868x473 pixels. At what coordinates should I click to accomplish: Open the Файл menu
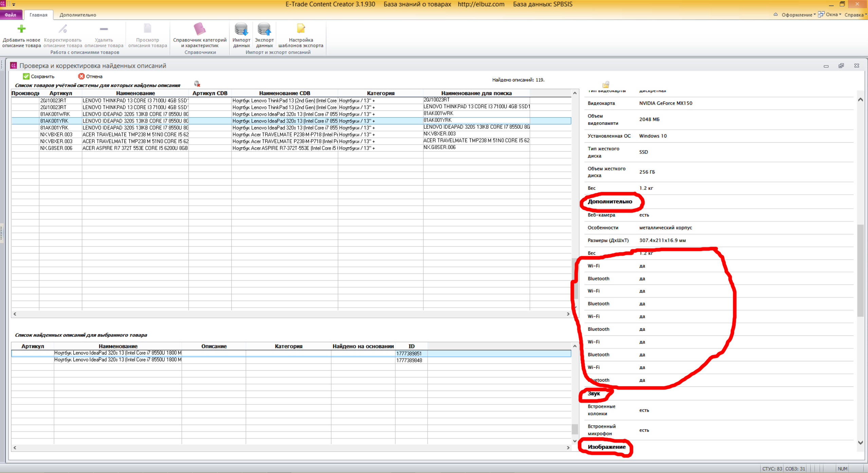click(x=11, y=15)
